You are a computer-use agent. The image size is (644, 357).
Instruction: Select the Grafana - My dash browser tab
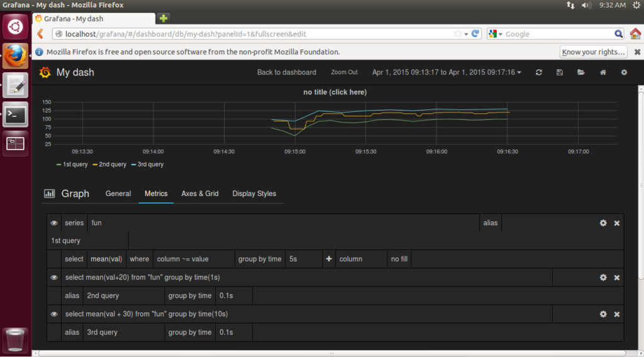pyautogui.click(x=94, y=18)
